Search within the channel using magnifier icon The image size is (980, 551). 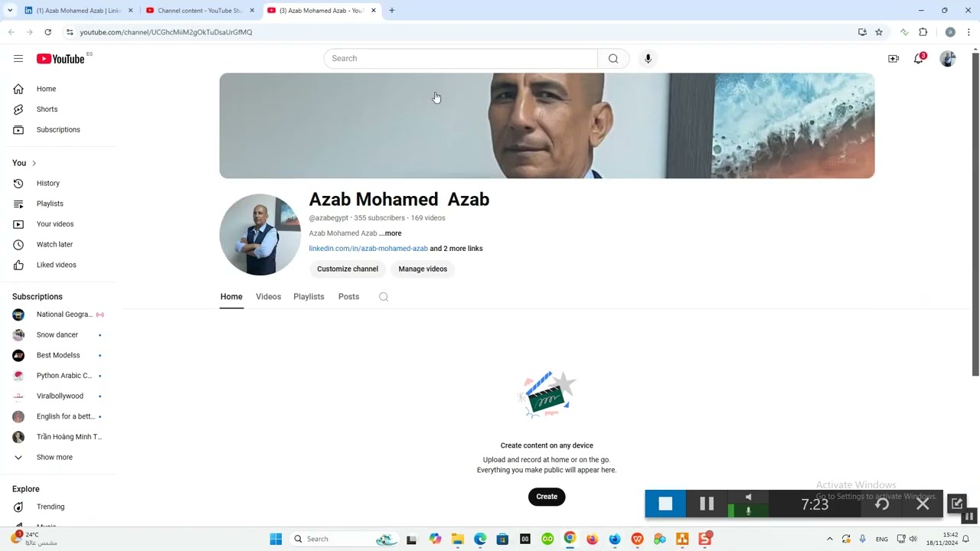[384, 297]
